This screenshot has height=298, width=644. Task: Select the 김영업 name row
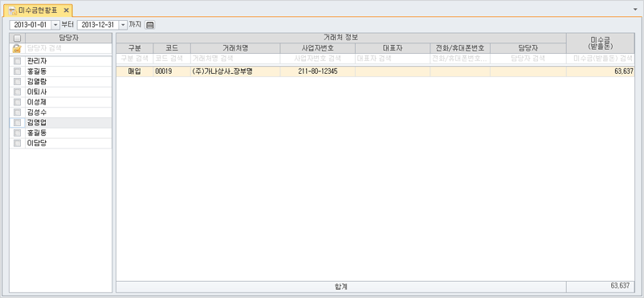[68, 123]
